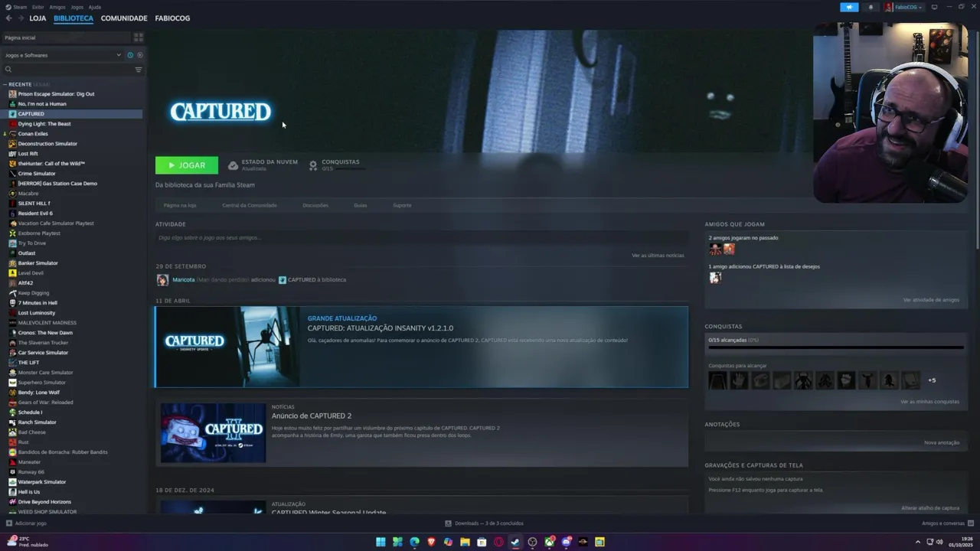Click Ver as minhas conquistas link

click(929, 402)
